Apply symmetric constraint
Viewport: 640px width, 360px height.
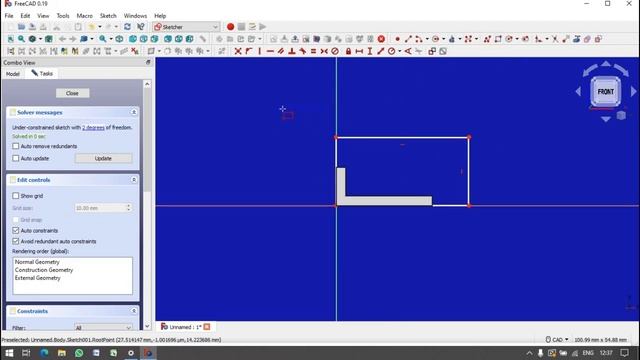tap(324, 51)
